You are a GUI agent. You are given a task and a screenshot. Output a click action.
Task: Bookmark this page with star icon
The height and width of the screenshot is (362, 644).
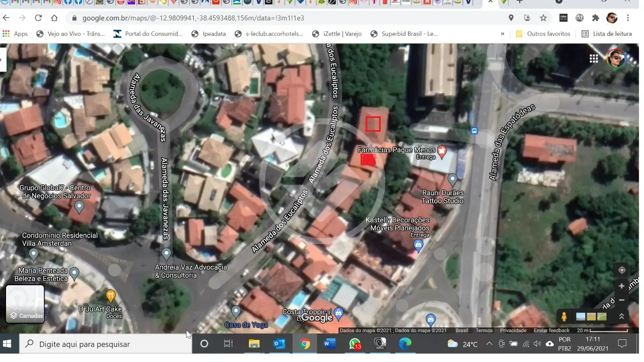[x=543, y=18]
